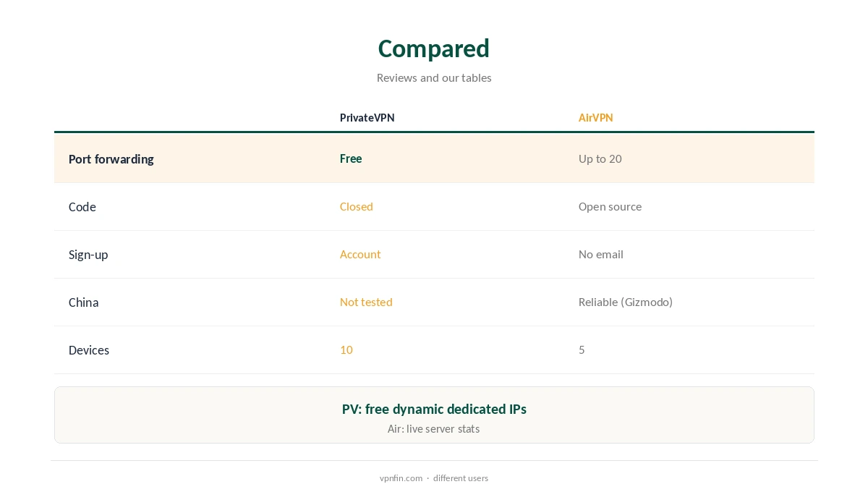Screen dimensions: 868x492
Task: Click the 'Up to 20' cell
Action: click(x=600, y=158)
